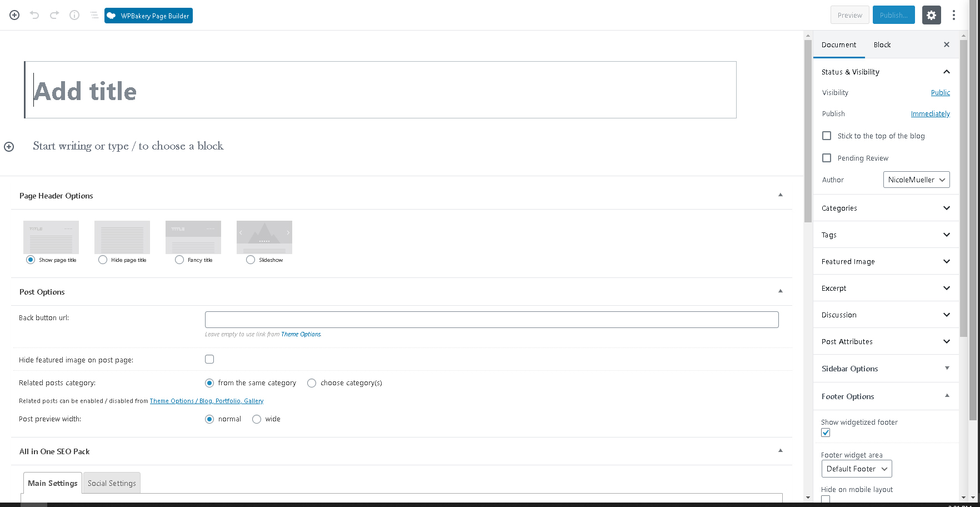Screen dimensions: 980x507
Task: Enable Stick to the top of the blog
Action: point(827,136)
